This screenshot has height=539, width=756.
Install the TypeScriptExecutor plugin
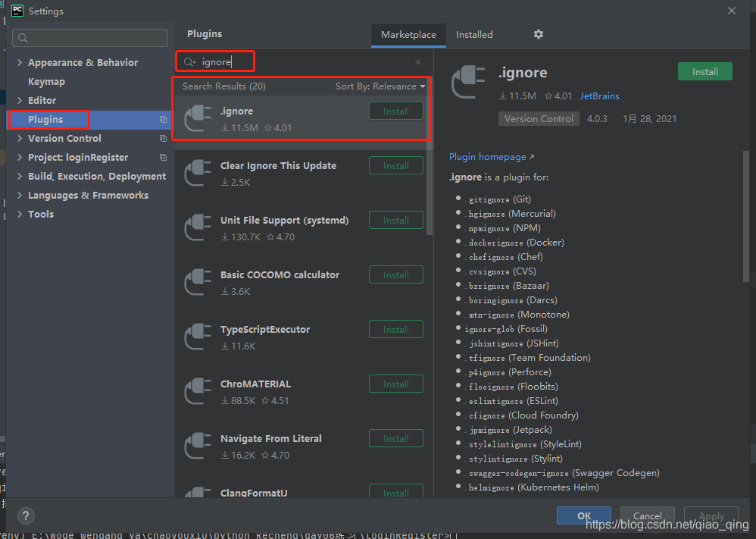tap(396, 329)
